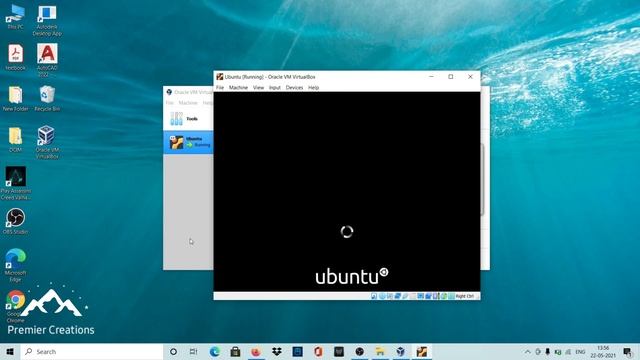Select the New folder desktop icon
Viewport: 640px width, 360px height.
coord(16,99)
